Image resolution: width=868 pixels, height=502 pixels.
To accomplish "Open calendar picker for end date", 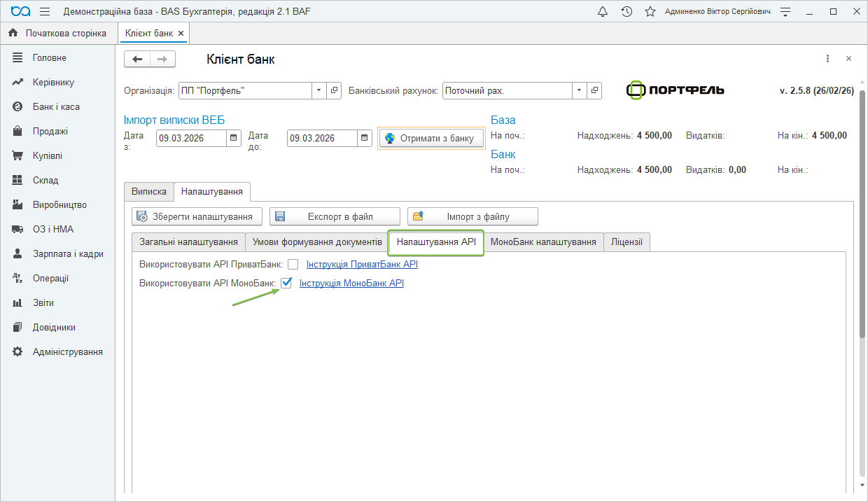I will pos(365,138).
